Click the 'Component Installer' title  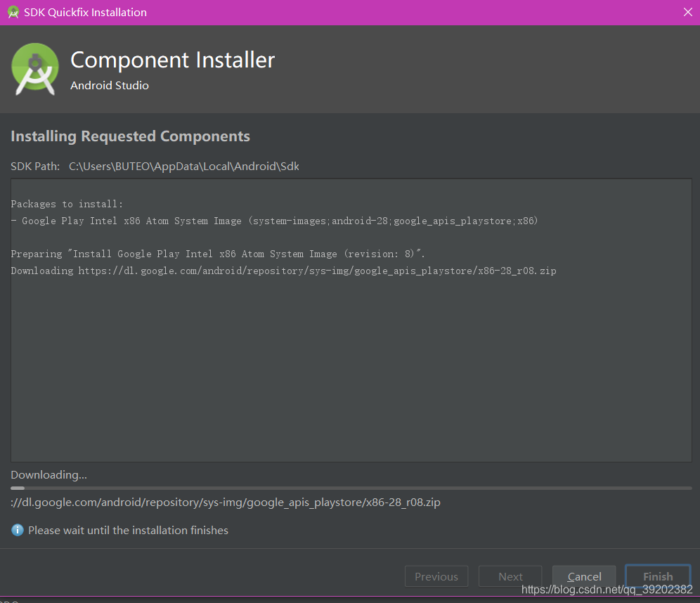point(173,60)
